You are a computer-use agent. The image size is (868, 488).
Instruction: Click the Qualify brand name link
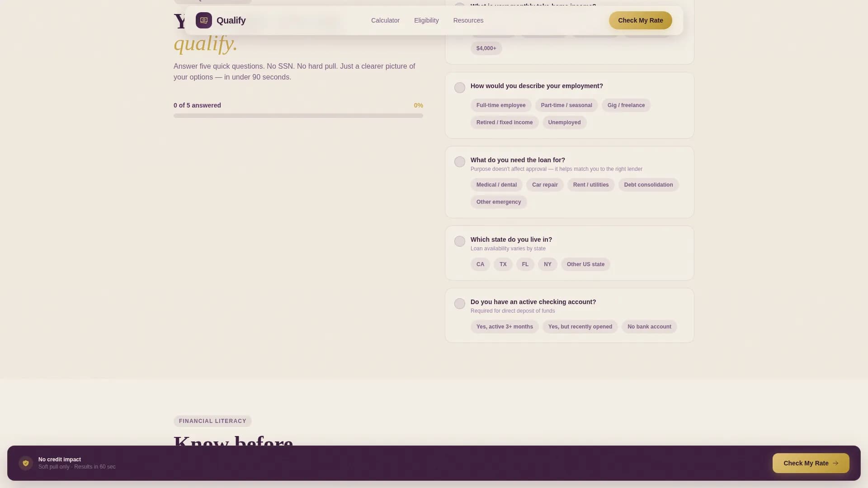[231, 20]
